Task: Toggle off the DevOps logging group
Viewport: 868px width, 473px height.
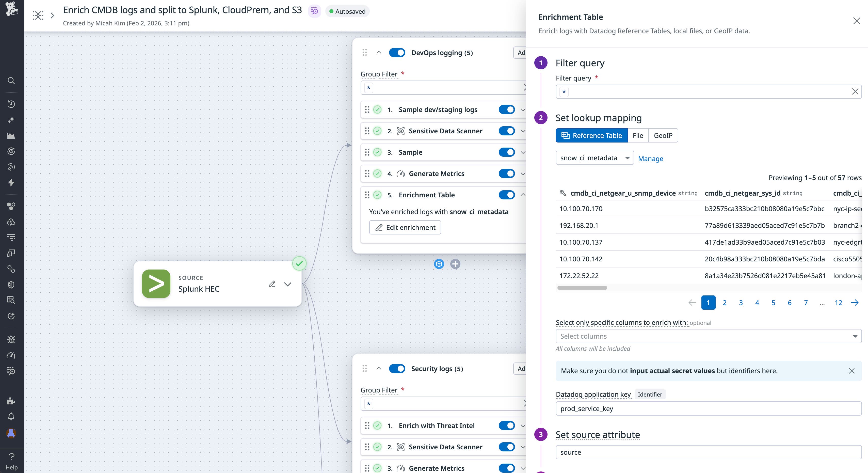Action: (397, 53)
